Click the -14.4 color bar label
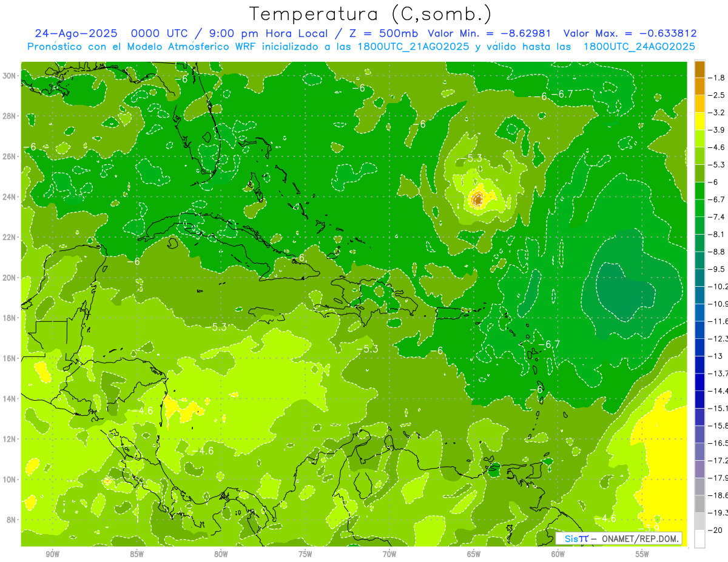728x562 pixels. click(718, 390)
